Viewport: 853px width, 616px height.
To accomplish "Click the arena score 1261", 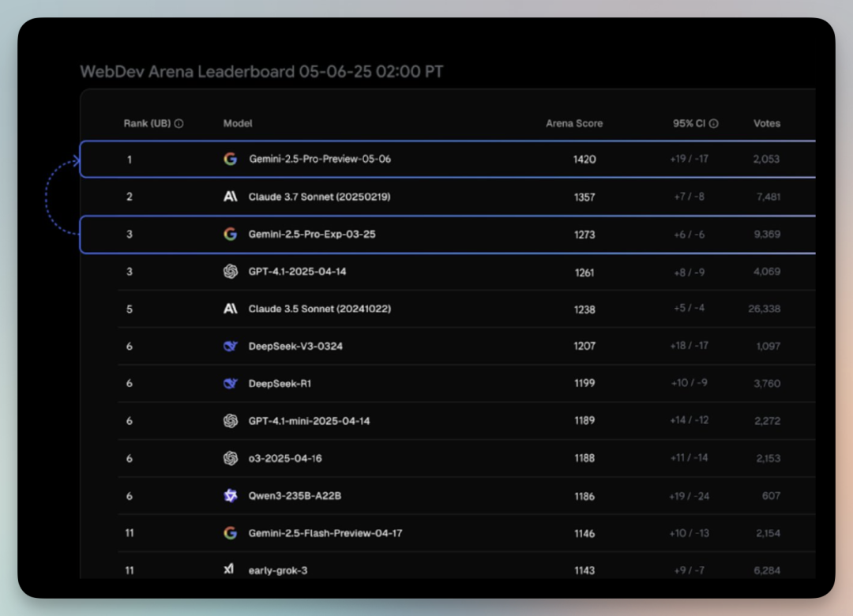I will (x=584, y=272).
